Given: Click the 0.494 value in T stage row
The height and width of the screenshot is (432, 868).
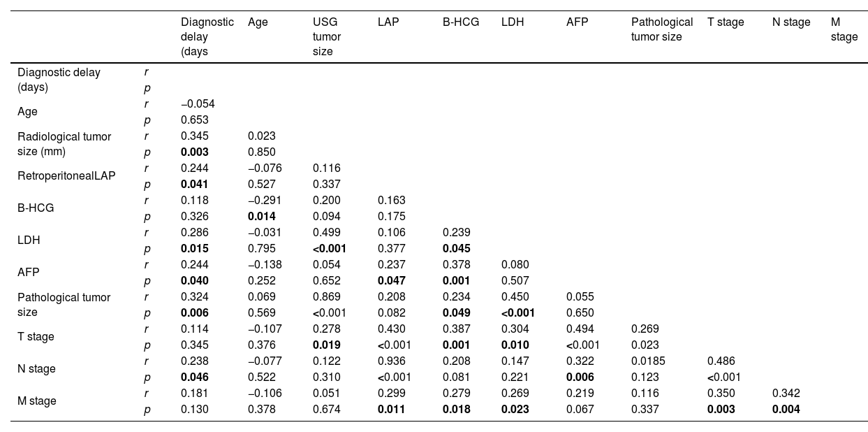Looking at the screenshot, I should [580, 329].
